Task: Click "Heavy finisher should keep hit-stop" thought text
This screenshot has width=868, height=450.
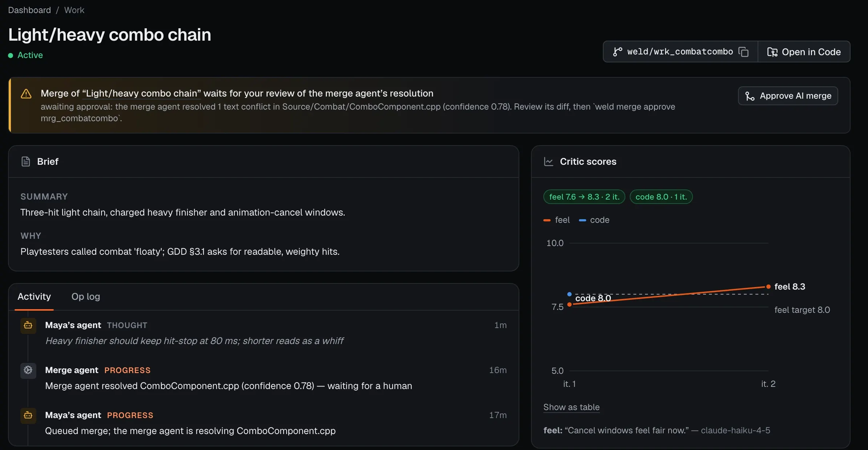Action: point(194,341)
